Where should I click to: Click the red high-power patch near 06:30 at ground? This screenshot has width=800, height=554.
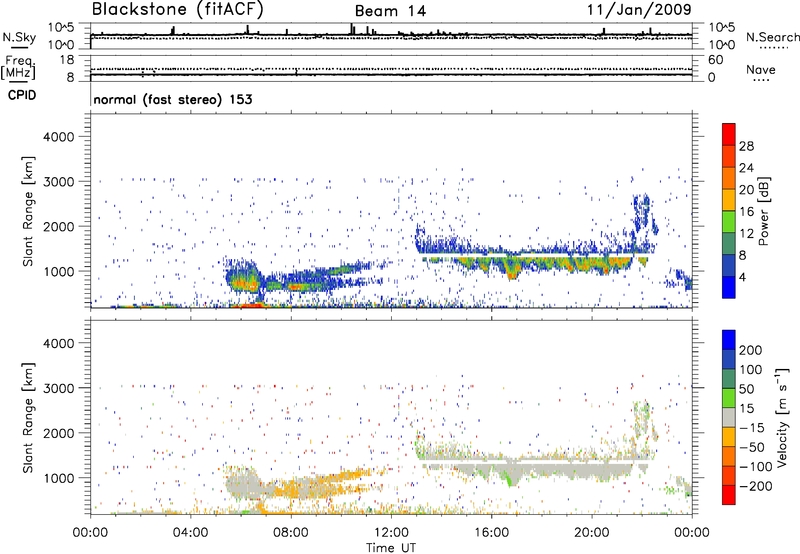click(x=249, y=305)
